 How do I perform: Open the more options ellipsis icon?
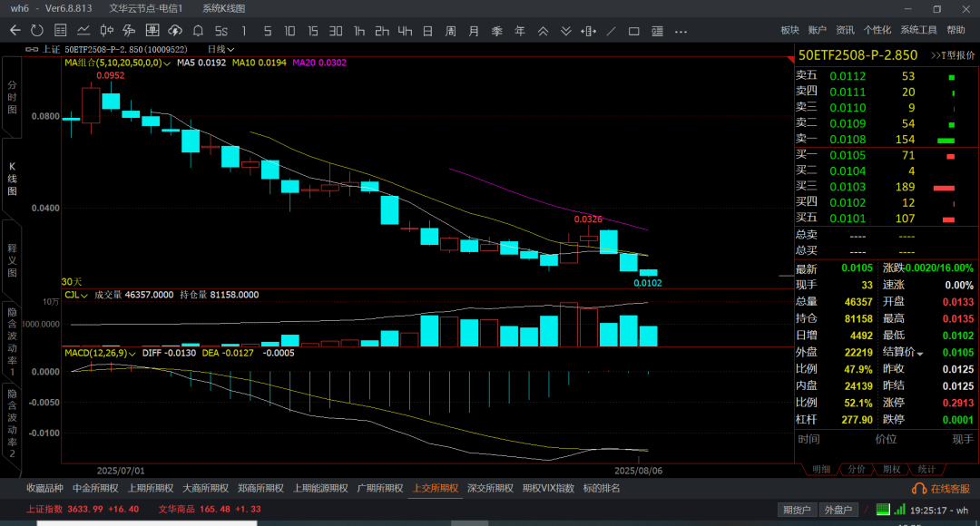(681, 31)
